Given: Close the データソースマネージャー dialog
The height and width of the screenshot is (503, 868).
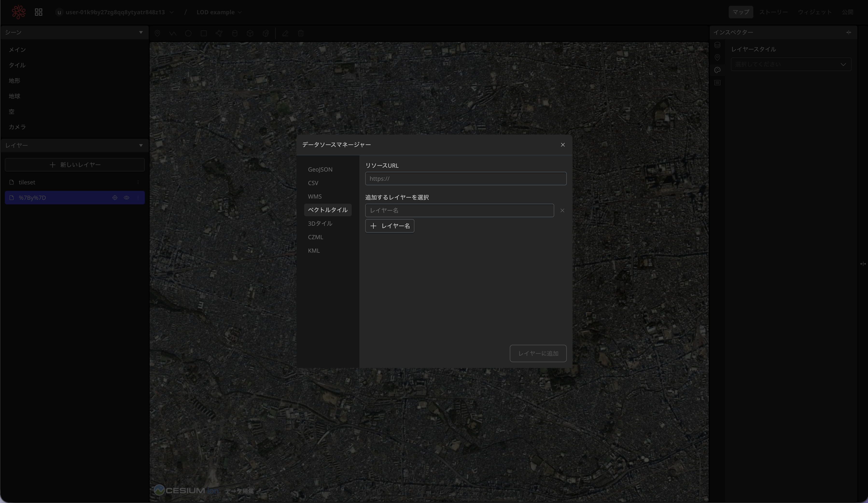Looking at the screenshot, I should click(562, 145).
